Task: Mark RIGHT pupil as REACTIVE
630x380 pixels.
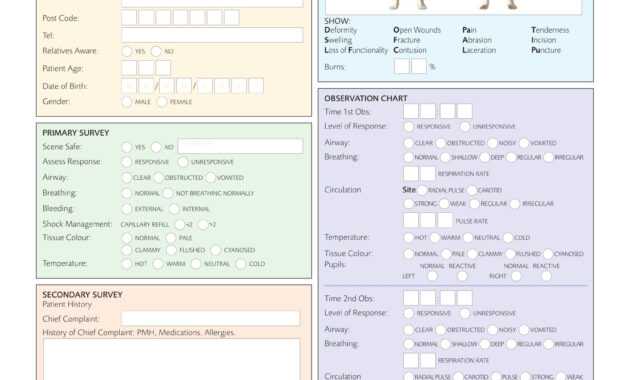Action: pos(546,276)
